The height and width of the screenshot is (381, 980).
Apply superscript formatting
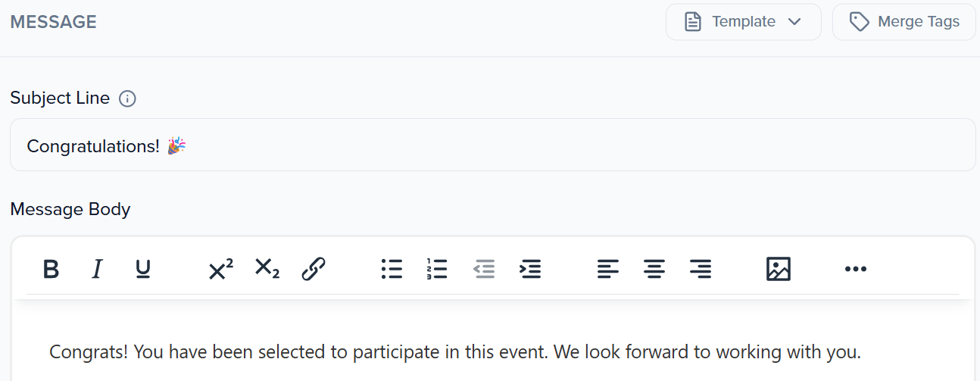click(220, 269)
